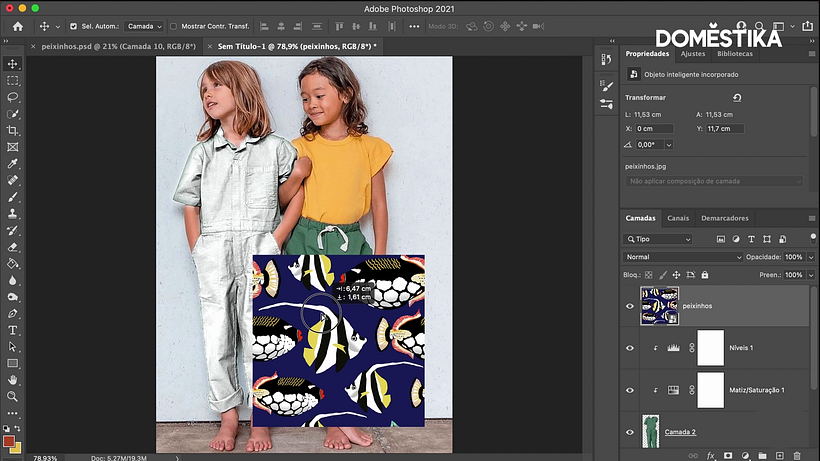Open Layers panel options menu
Screen dimensions: 820x461
click(812, 218)
